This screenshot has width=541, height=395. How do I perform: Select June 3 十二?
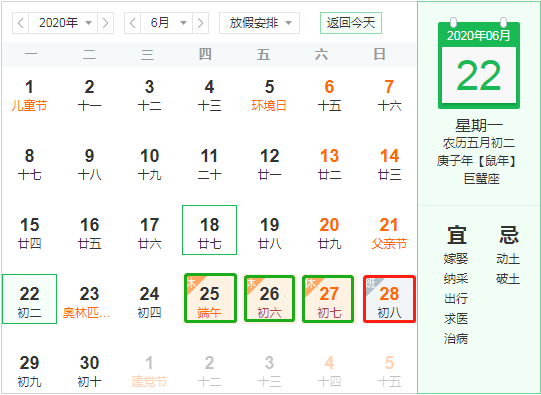click(x=149, y=95)
